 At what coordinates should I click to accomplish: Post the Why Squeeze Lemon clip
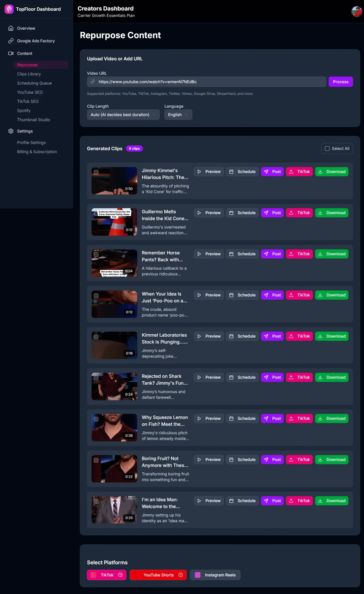[272, 419]
